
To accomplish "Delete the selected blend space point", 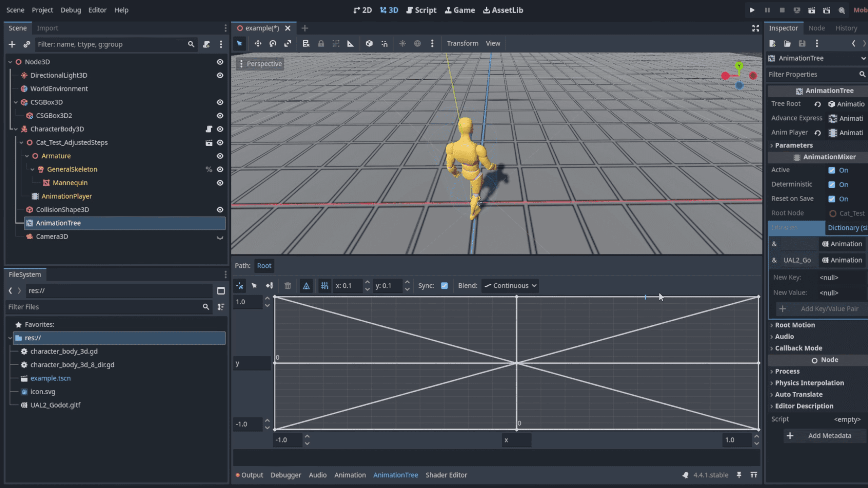I will (288, 286).
